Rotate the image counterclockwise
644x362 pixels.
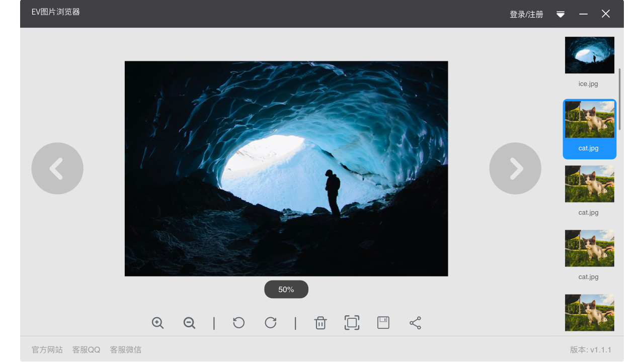[x=239, y=323]
